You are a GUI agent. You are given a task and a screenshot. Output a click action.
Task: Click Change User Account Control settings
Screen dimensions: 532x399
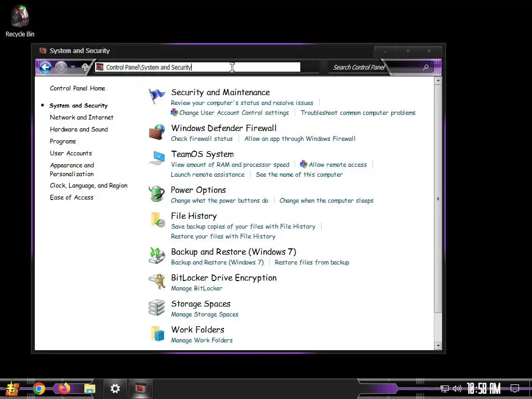[234, 113]
